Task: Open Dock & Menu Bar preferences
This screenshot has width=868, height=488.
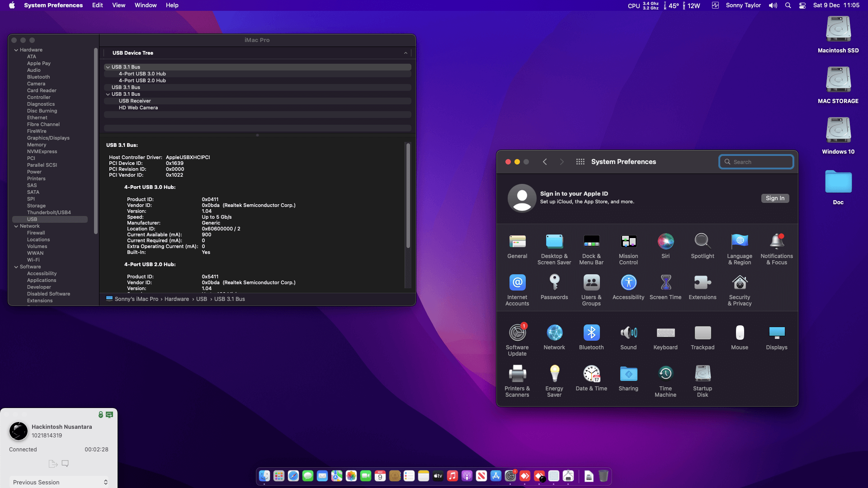Action: click(591, 242)
